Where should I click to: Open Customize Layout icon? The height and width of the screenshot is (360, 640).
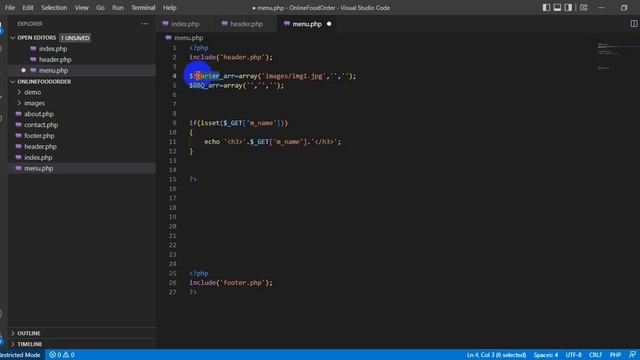[584, 8]
